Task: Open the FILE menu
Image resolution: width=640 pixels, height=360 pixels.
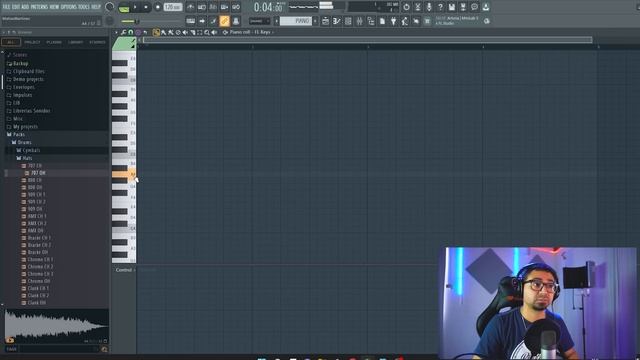Action: click(x=6, y=7)
